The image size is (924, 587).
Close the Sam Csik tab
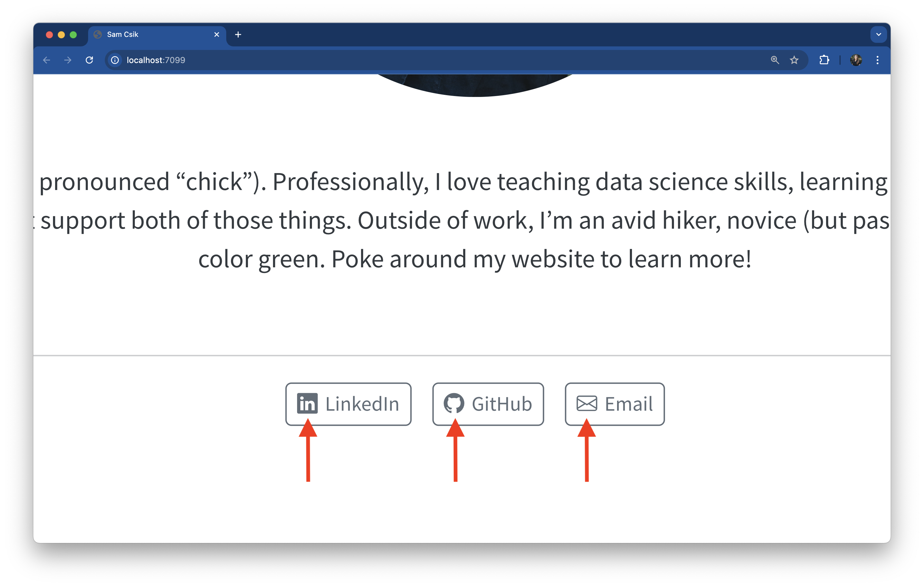[216, 34]
